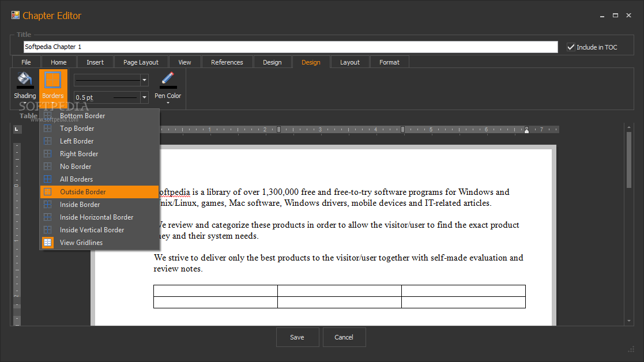
Task: Select the Pen Color pencil icon
Action: [x=168, y=78]
